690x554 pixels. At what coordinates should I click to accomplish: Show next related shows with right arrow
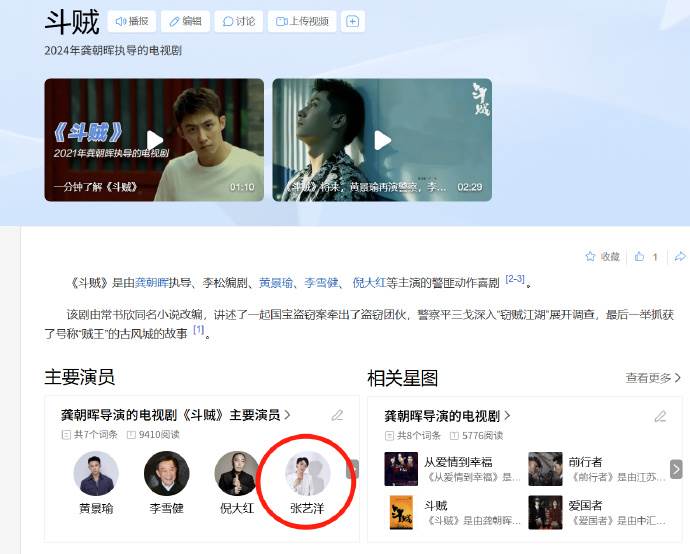point(676,469)
